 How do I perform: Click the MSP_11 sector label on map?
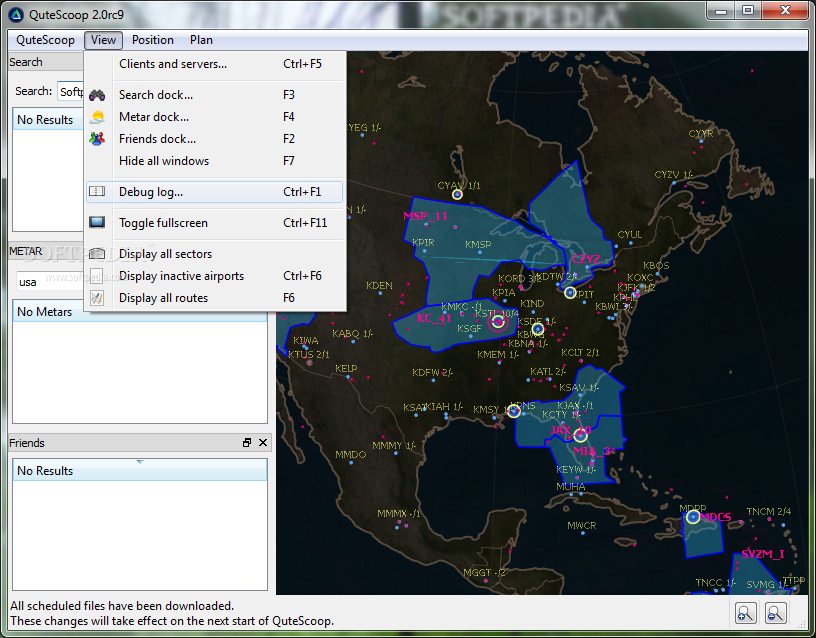coord(425,216)
